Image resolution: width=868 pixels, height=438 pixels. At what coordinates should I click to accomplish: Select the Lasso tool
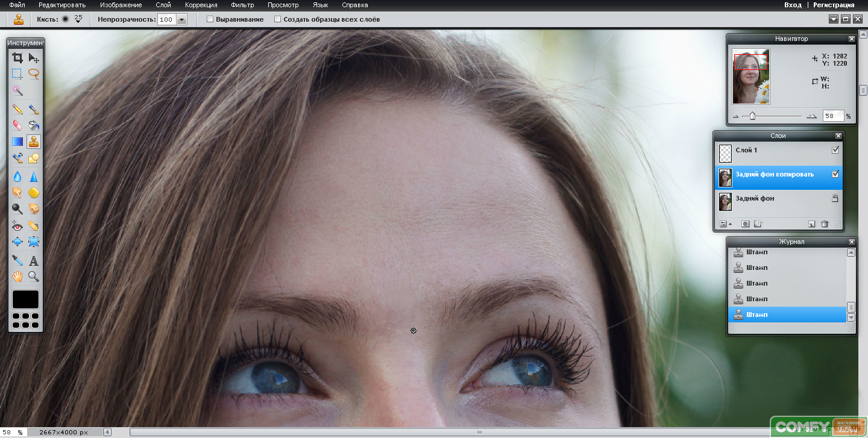click(x=34, y=74)
